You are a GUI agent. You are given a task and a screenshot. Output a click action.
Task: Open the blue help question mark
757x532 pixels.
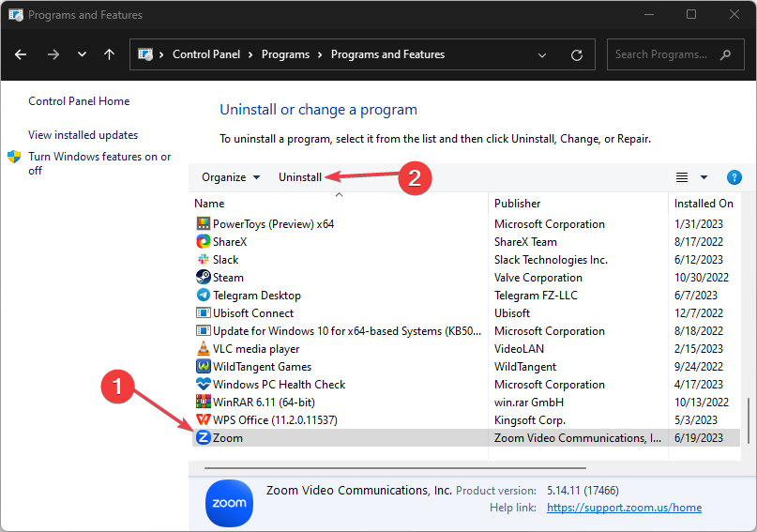point(734,177)
